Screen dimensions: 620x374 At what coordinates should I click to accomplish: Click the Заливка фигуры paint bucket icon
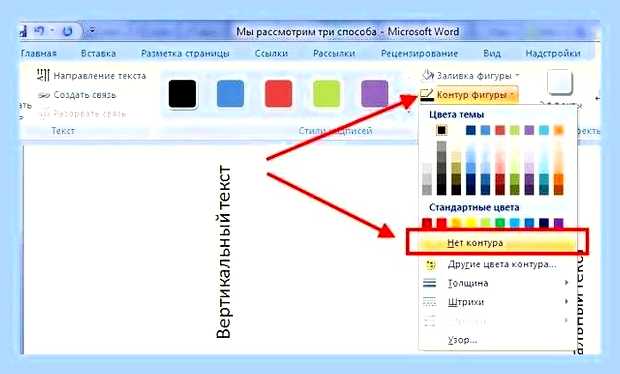click(x=427, y=75)
